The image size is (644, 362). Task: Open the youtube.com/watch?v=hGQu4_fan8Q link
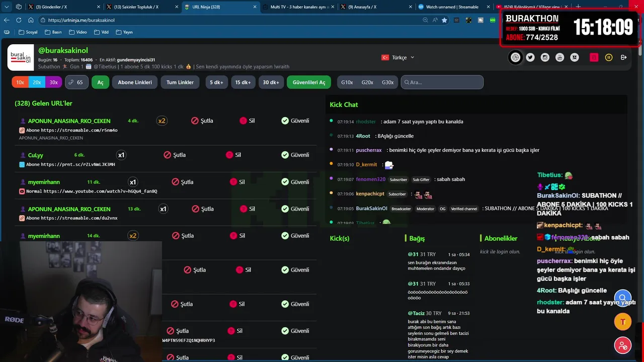[101, 191]
